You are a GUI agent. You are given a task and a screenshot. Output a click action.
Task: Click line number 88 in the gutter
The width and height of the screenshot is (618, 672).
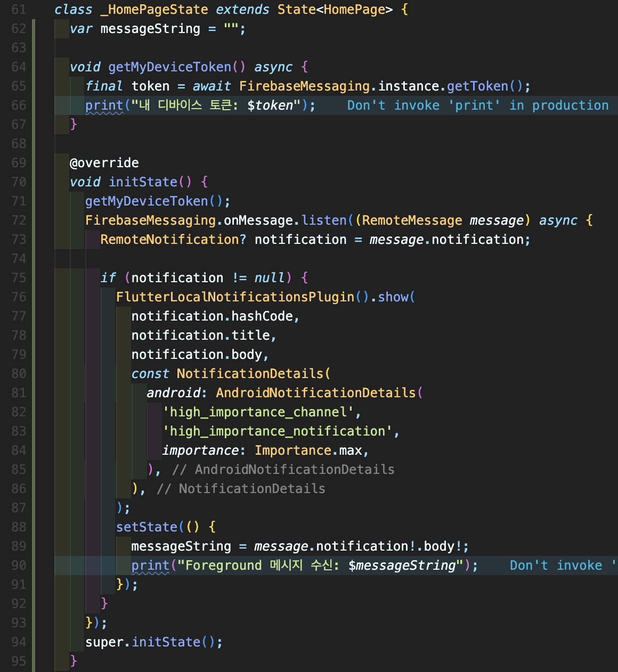pyautogui.click(x=19, y=527)
